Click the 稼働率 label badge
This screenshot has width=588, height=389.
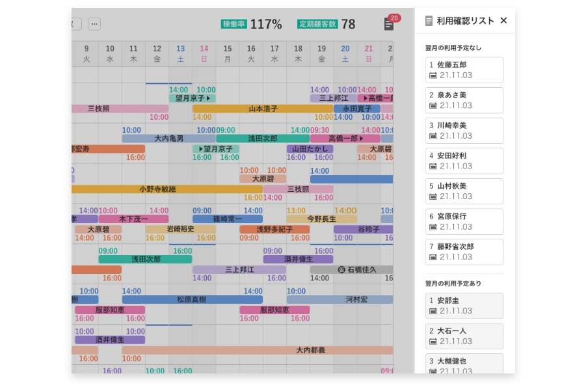tap(234, 24)
